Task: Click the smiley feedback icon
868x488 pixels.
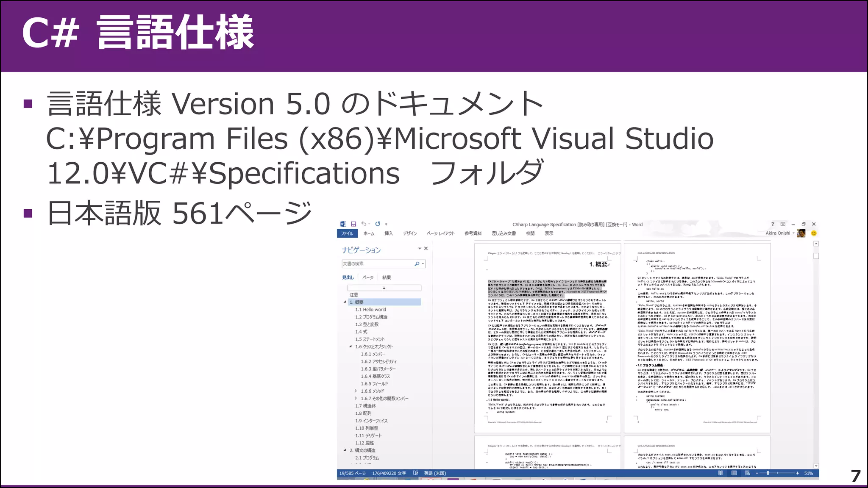Action: point(813,233)
